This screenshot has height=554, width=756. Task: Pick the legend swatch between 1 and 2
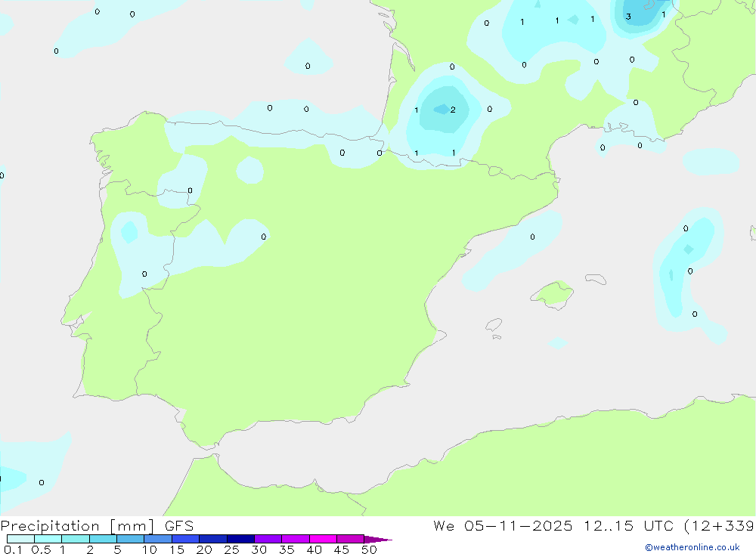click(76, 539)
